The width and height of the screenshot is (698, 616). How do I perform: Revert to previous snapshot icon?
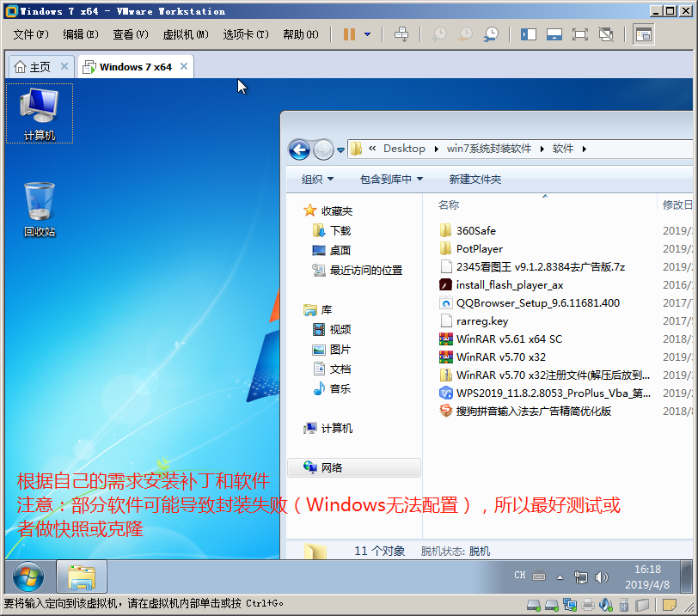coord(465,34)
